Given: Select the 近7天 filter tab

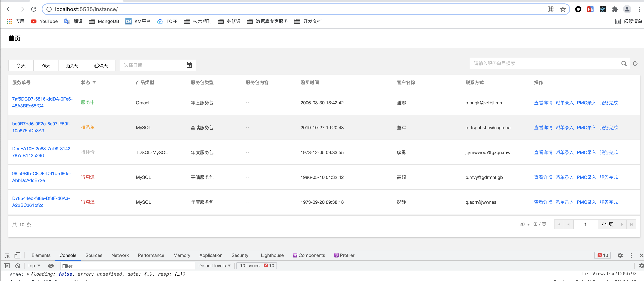Looking at the screenshot, I should tap(72, 66).
